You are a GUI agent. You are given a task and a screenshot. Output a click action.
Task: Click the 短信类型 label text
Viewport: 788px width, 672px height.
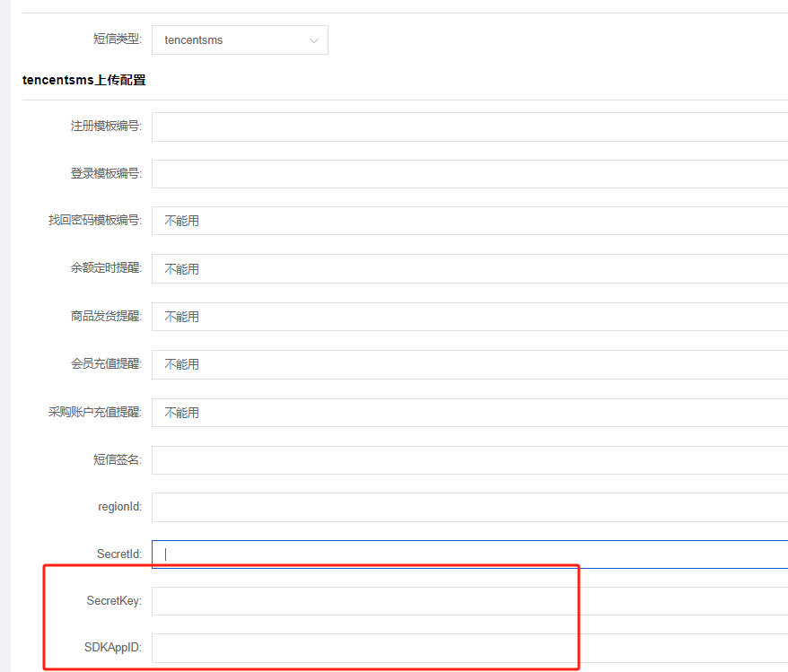tap(117, 40)
